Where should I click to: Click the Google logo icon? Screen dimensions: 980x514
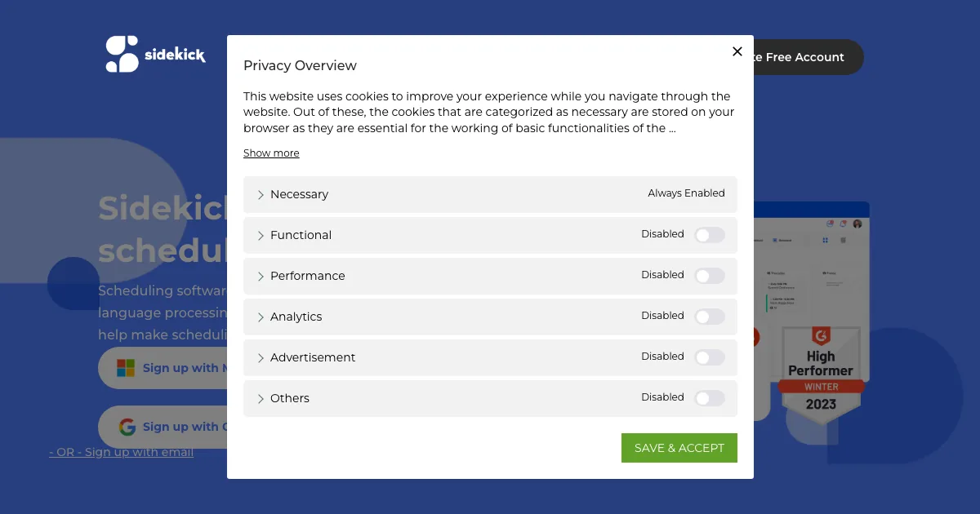(x=127, y=427)
